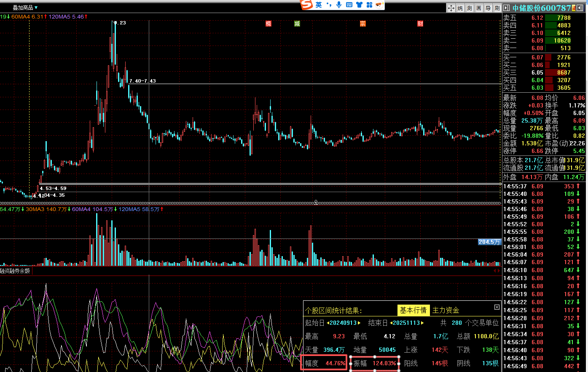Click the orange 宗 event marker

coord(363,24)
